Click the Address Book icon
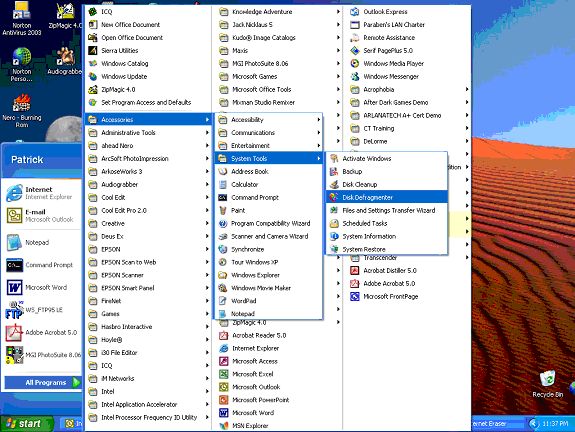This screenshot has height=432, width=575. pos(223,171)
